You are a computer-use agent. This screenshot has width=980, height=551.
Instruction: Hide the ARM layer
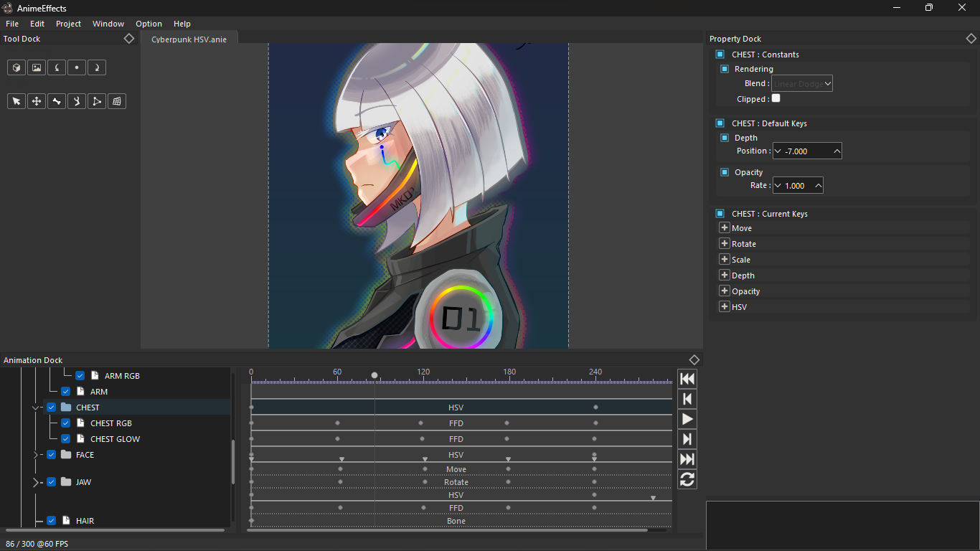[65, 392]
